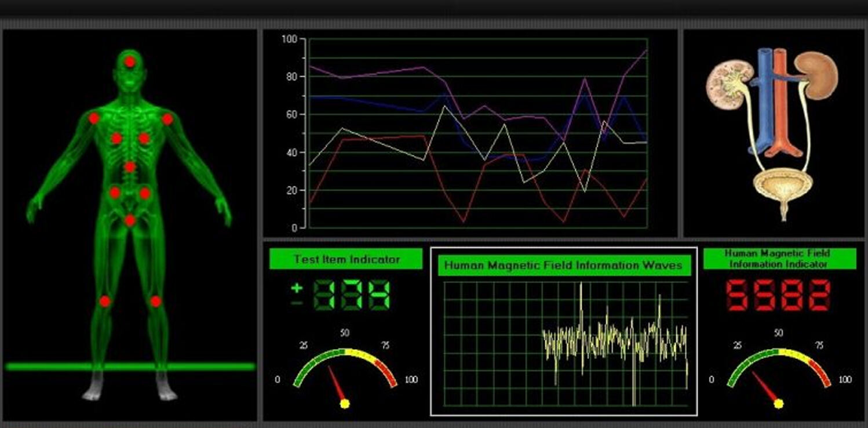
Task: Click the bladder in the urinary system image
Action: (x=782, y=186)
